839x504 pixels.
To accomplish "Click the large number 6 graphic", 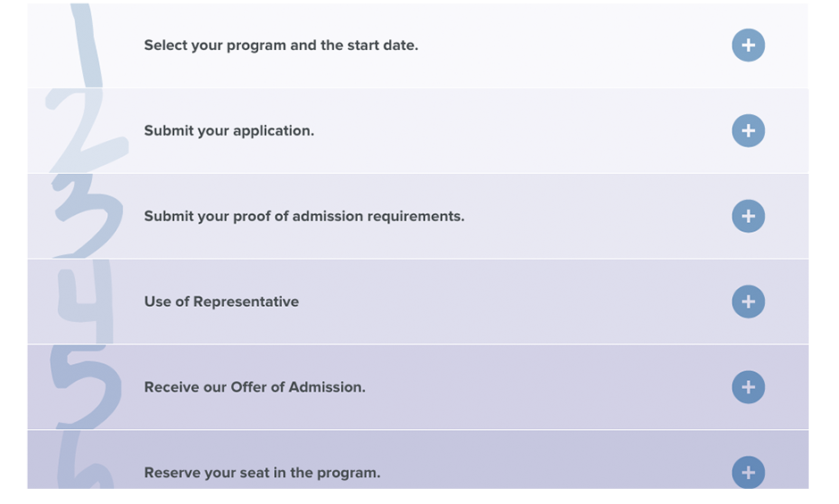I will (x=86, y=459).
